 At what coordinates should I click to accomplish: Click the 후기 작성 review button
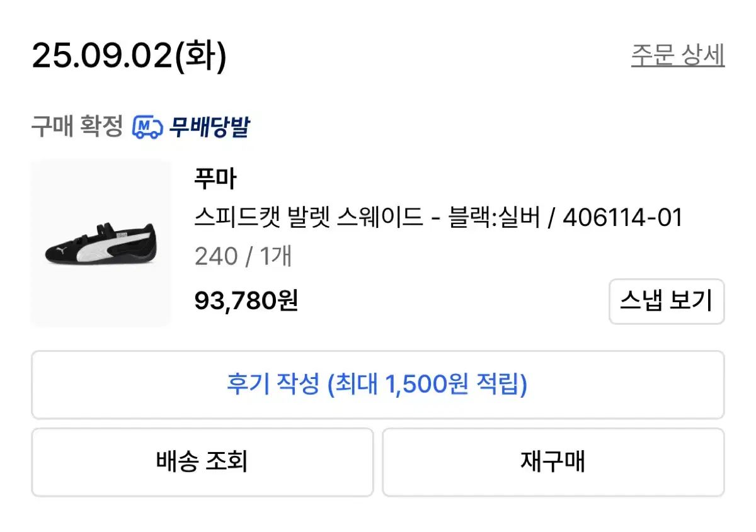point(377,385)
